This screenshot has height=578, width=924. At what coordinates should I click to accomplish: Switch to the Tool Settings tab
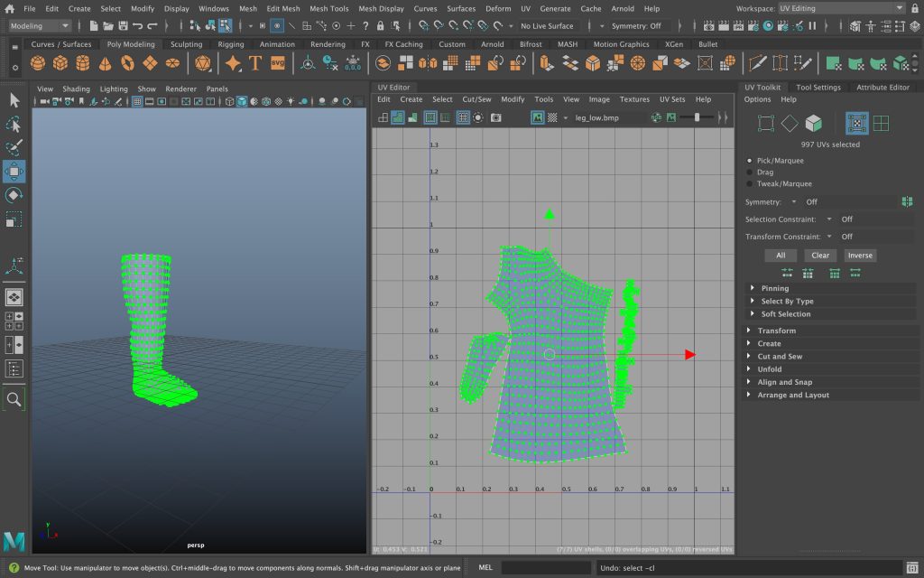(818, 88)
